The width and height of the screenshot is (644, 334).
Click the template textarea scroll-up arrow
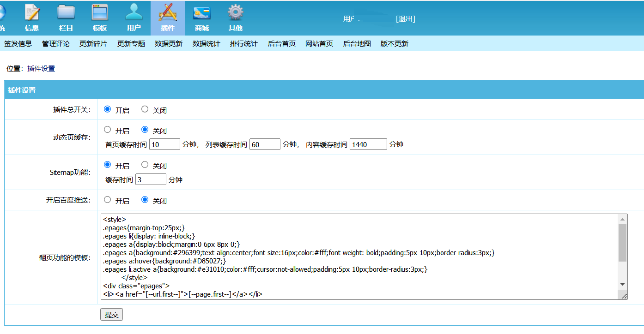622,219
